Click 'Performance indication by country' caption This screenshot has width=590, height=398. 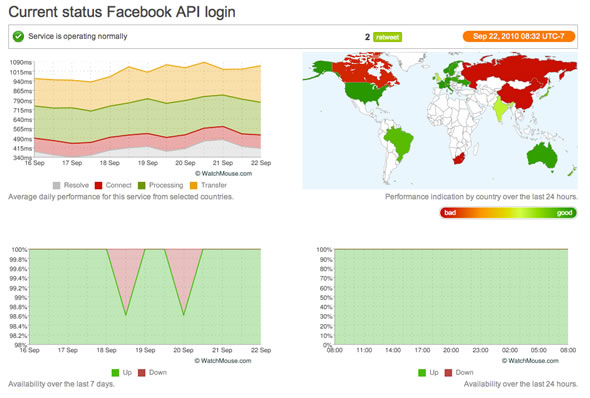(481, 197)
